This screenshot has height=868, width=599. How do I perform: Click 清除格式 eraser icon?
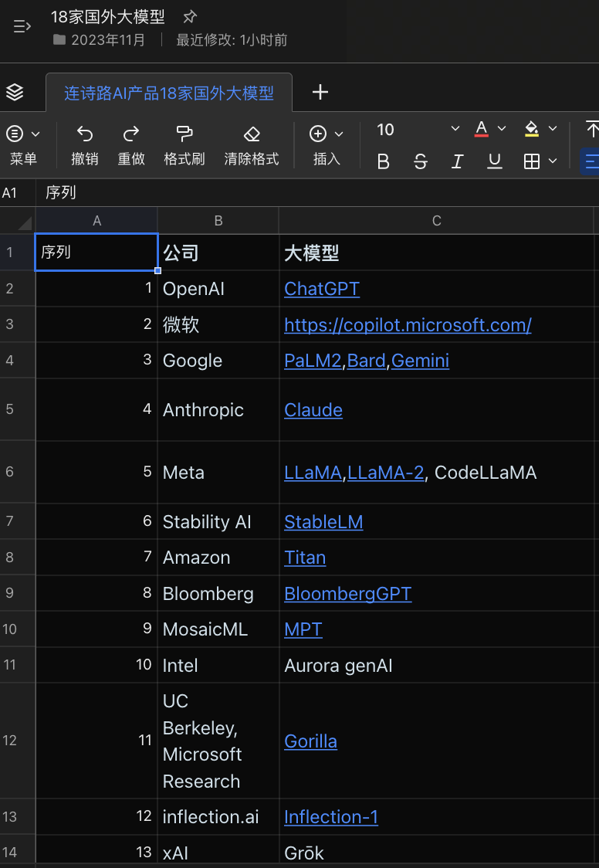click(252, 134)
